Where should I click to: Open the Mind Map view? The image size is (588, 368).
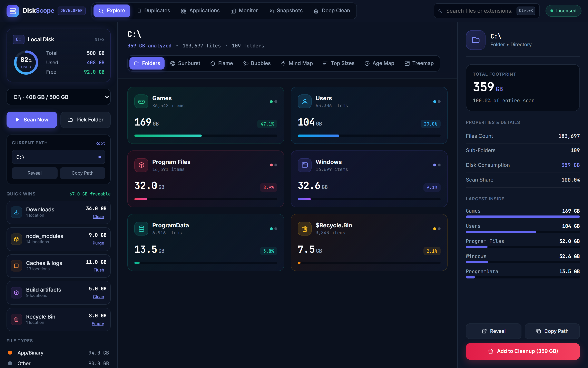click(297, 63)
